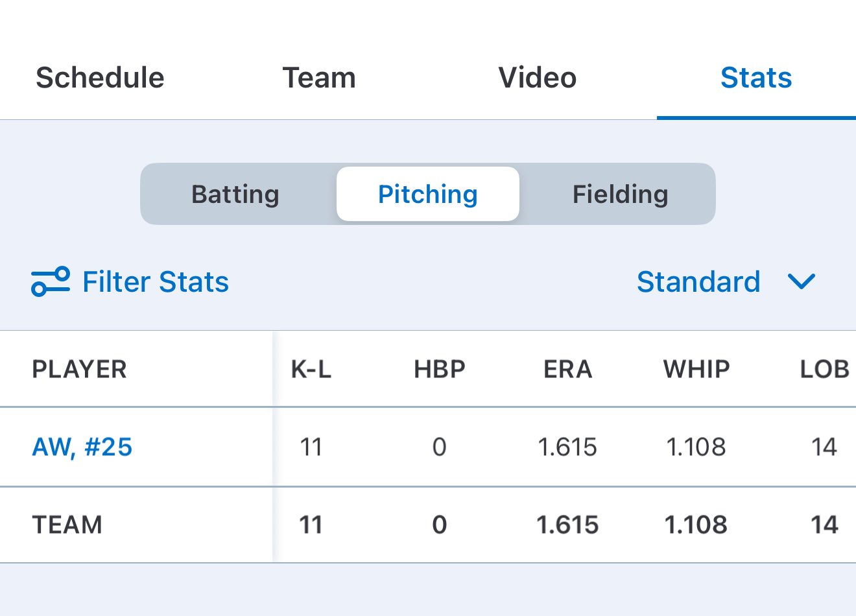Select the Stats tab
Viewport: 856px width, 616px height.
pyautogui.click(x=756, y=78)
